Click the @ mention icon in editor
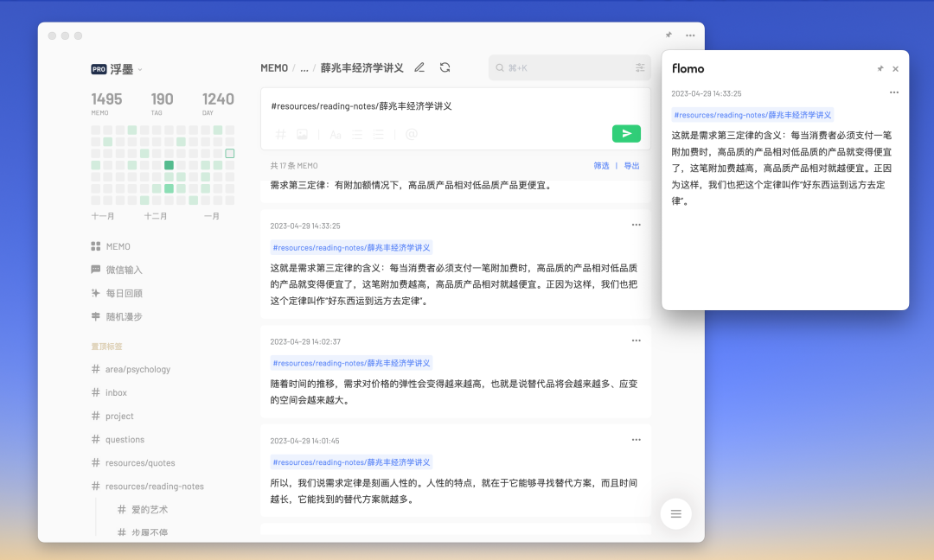Image resolution: width=934 pixels, height=560 pixels. 411,135
